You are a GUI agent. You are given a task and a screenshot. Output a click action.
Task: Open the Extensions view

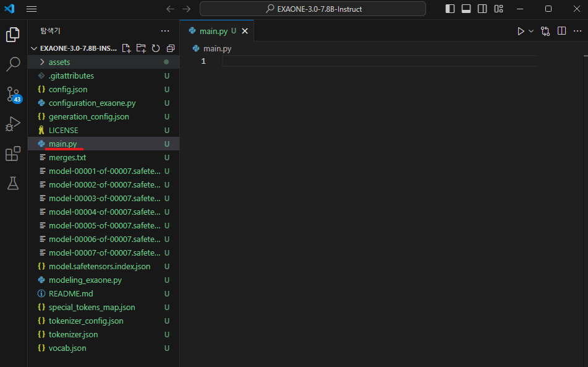[13, 153]
